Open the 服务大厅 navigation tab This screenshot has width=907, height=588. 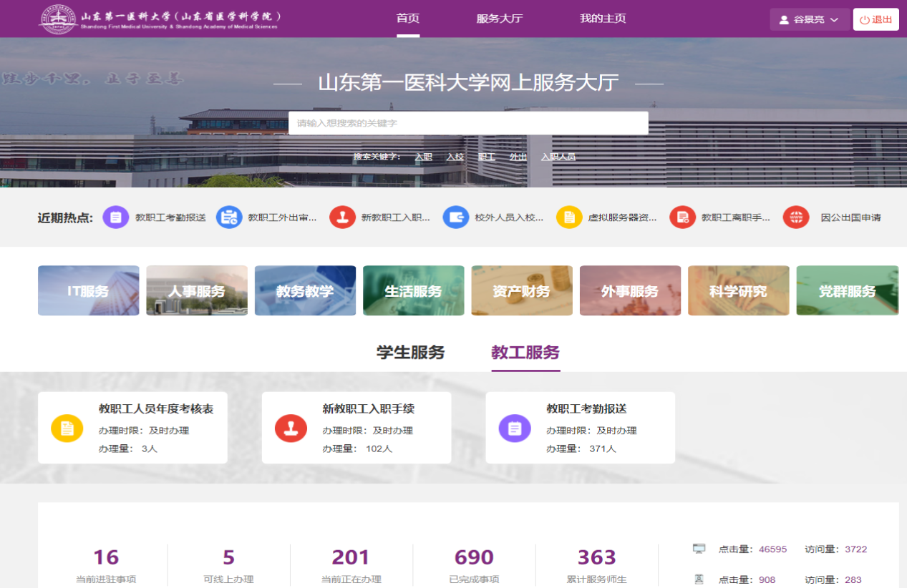(500, 19)
